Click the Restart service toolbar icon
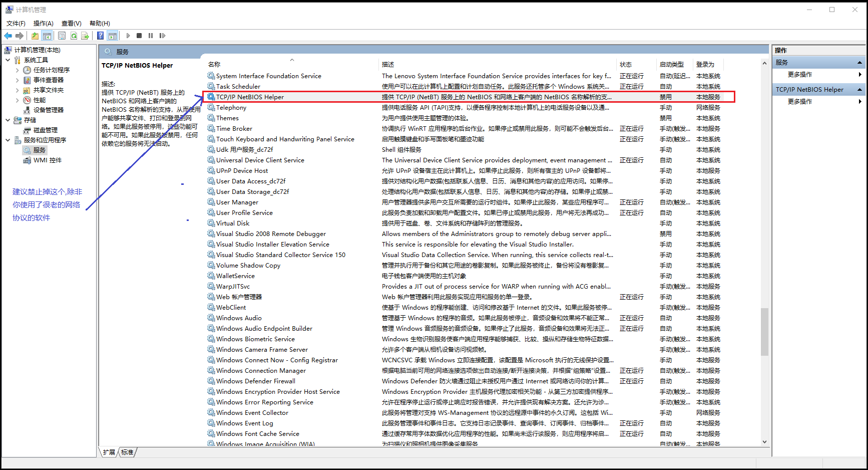 coord(162,36)
